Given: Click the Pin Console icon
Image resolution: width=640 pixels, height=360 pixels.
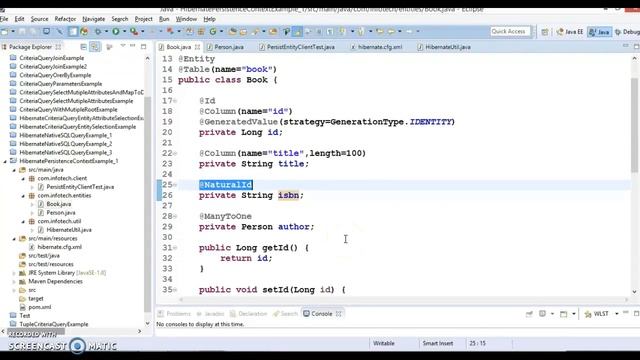Looking at the screenshot, I should pyautogui.click(x=529, y=314).
